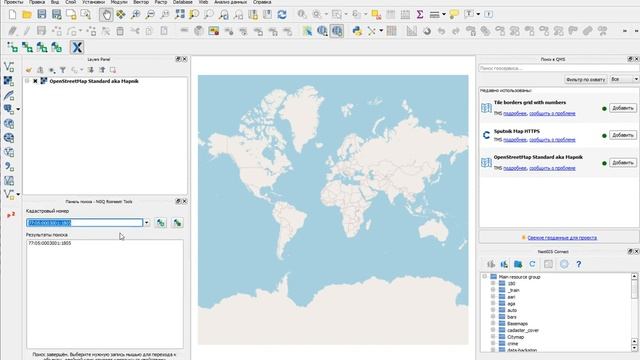Open the Statistics Sigma icon
Image resolution: width=640 pixels, height=360 pixels.
[420, 15]
